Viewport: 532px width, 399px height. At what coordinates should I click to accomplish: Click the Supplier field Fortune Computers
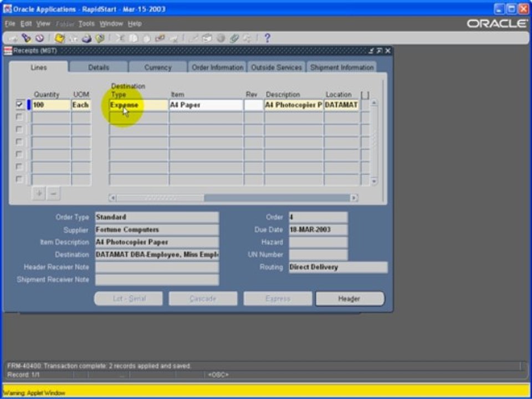[x=157, y=229]
